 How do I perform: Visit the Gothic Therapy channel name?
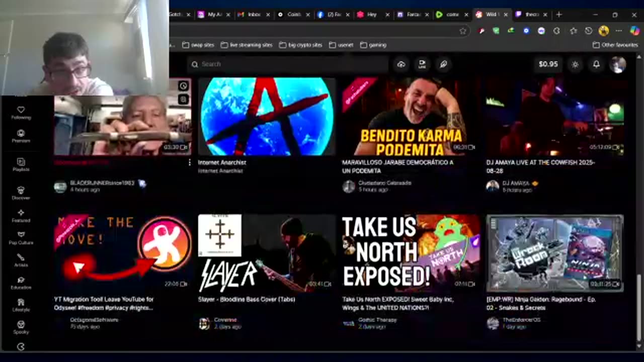[x=377, y=320]
